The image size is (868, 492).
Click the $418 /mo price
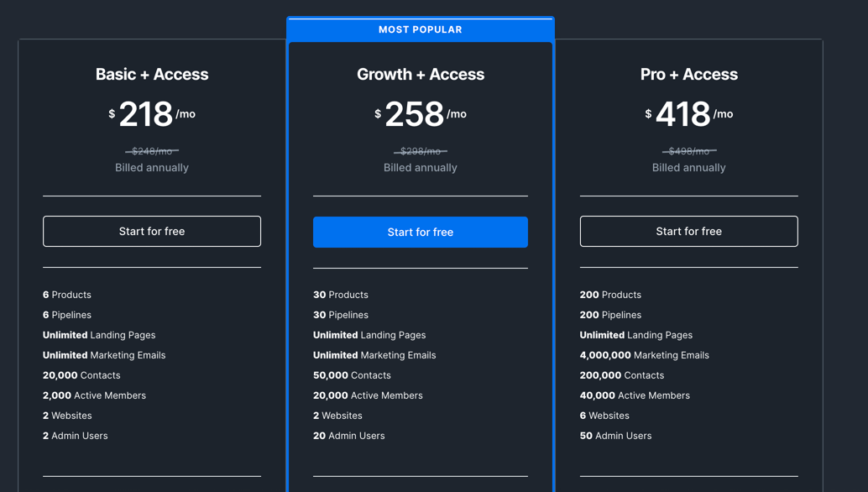pos(688,114)
